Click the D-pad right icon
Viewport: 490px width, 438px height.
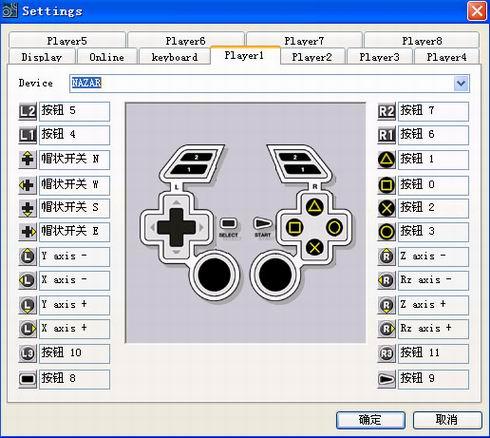tap(27, 232)
